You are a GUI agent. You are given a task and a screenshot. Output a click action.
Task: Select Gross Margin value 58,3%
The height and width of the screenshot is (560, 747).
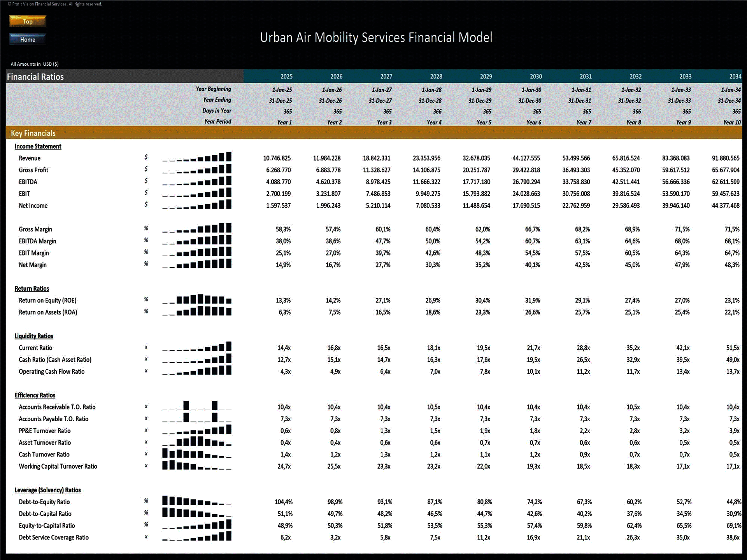[283, 229]
